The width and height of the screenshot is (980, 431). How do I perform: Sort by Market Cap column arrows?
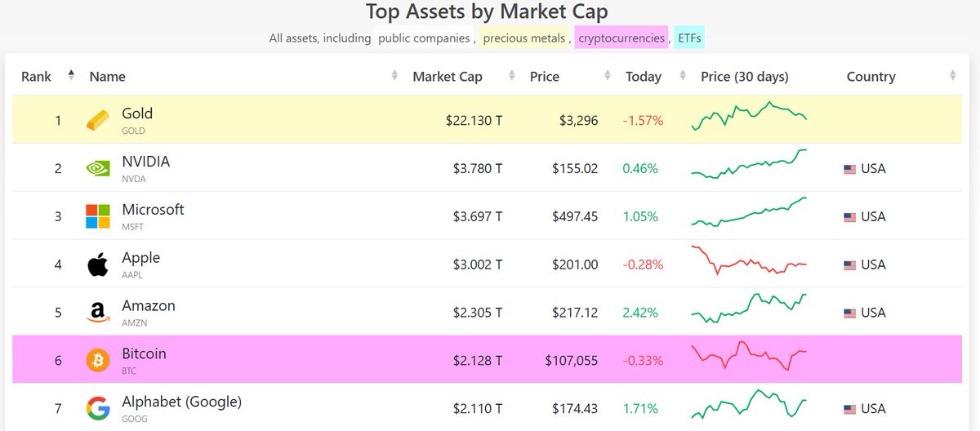tap(512, 76)
